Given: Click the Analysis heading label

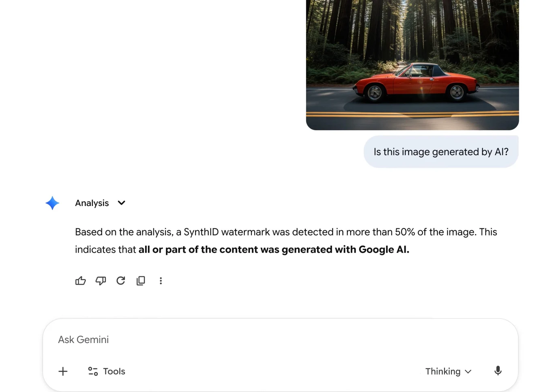Looking at the screenshot, I should click(x=92, y=203).
